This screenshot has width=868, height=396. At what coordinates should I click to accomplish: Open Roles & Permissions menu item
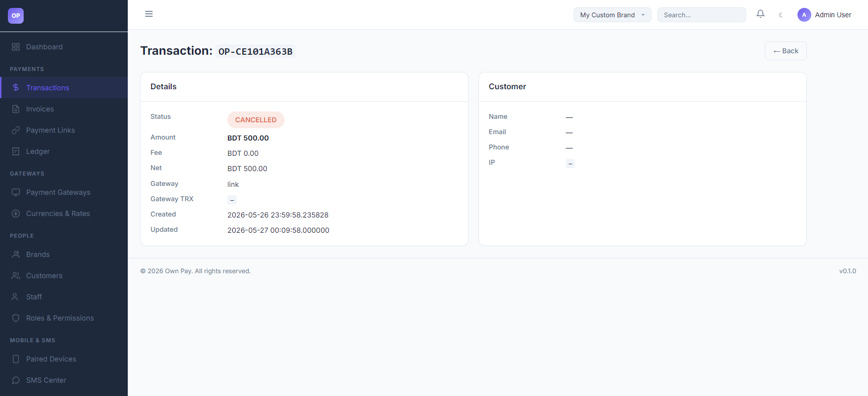coord(64,318)
